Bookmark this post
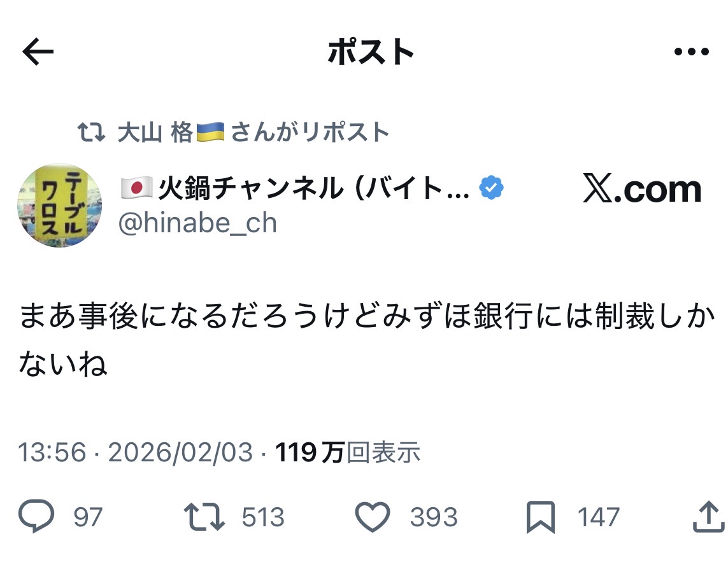Image resolution: width=728 pixels, height=567 pixels. [541, 517]
